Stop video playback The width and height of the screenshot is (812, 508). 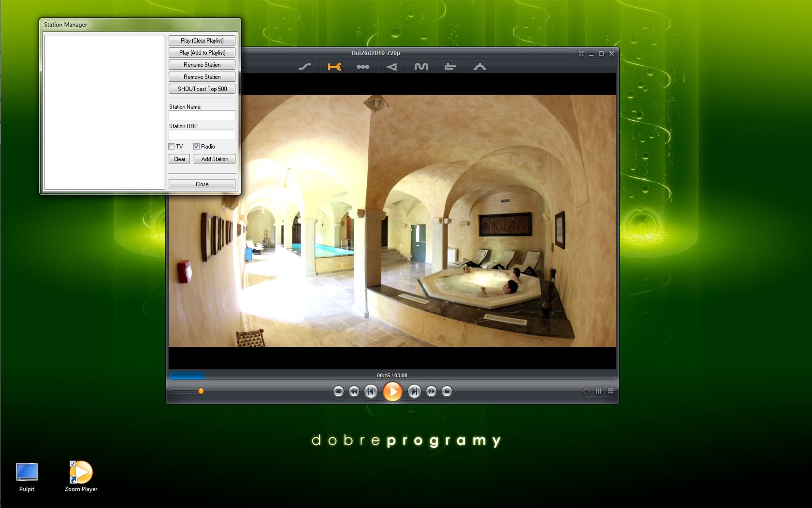pyautogui.click(x=338, y=391)
